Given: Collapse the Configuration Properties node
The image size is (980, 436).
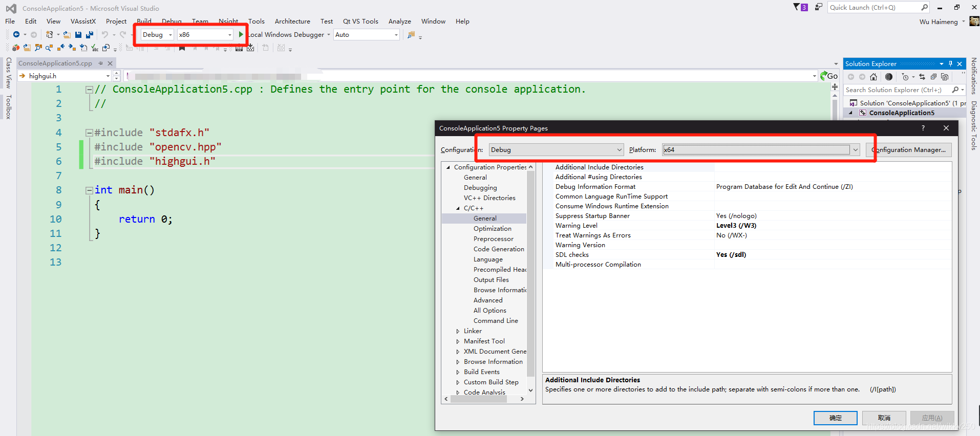Looking at the screenshot, I should (449, 167).
